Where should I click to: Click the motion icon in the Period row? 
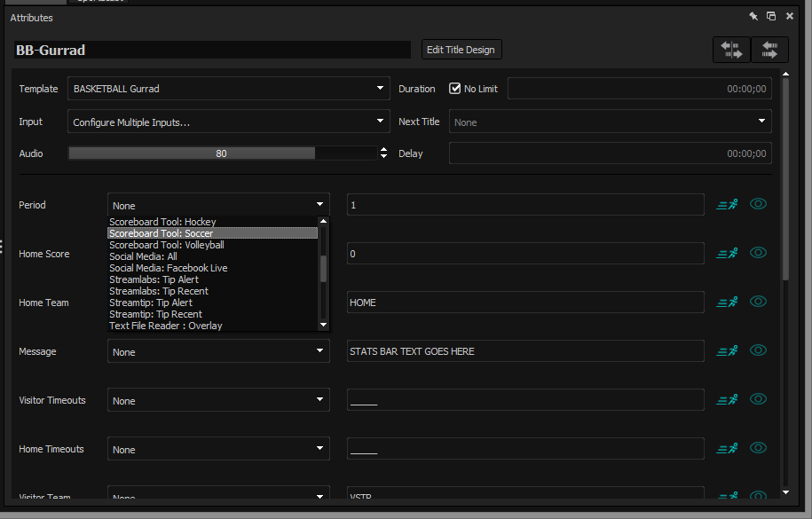tap(727, 205)
